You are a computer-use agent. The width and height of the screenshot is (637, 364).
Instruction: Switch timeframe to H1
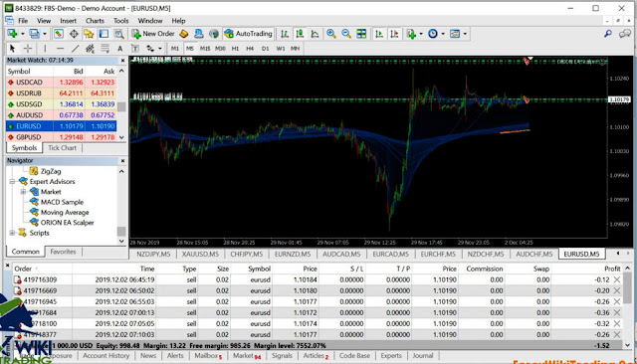click(235, 49)
